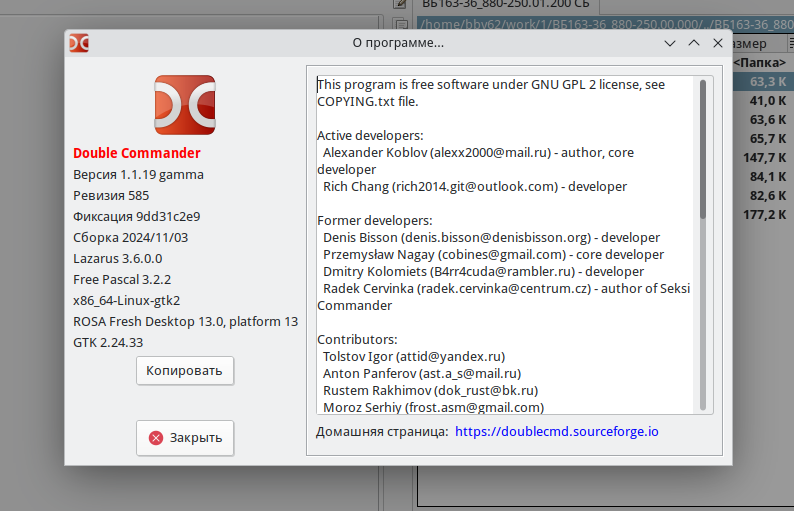The height and width of the screenshot is (511, 794).
Task: Select the 'Версия 1.1.19 gamma' line
Action: click(x=138, y=175)
